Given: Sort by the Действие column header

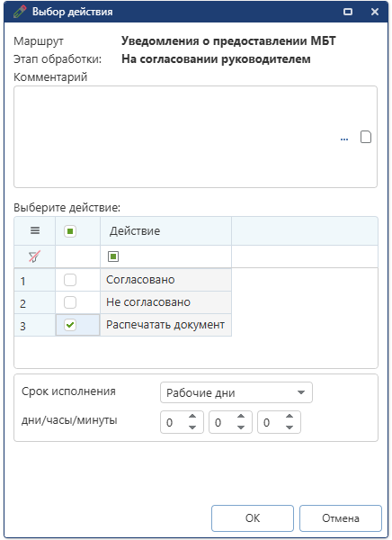Looking at the screenshot, I should (x=135, y=230).
